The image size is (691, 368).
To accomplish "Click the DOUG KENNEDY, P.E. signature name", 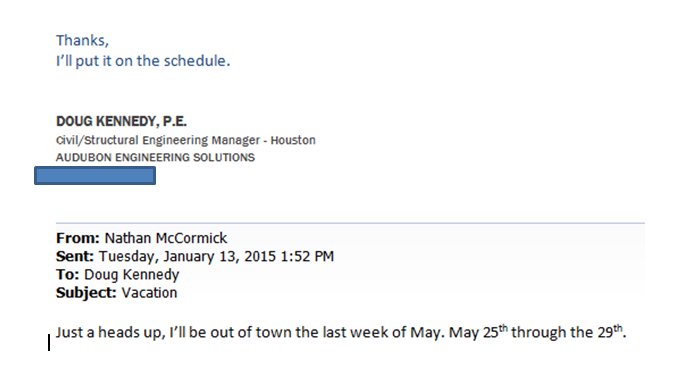I will (121, 121).
